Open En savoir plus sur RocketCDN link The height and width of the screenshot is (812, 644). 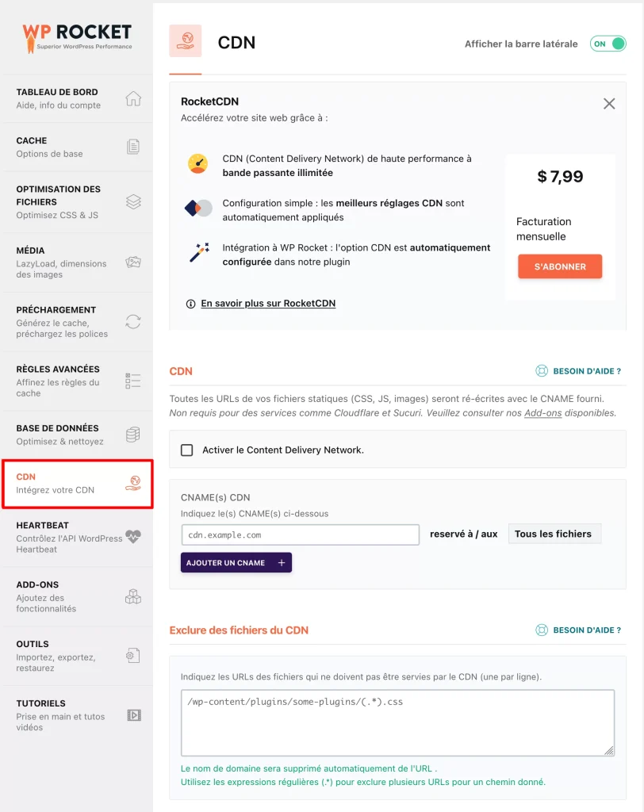click(x=268, y=304)
